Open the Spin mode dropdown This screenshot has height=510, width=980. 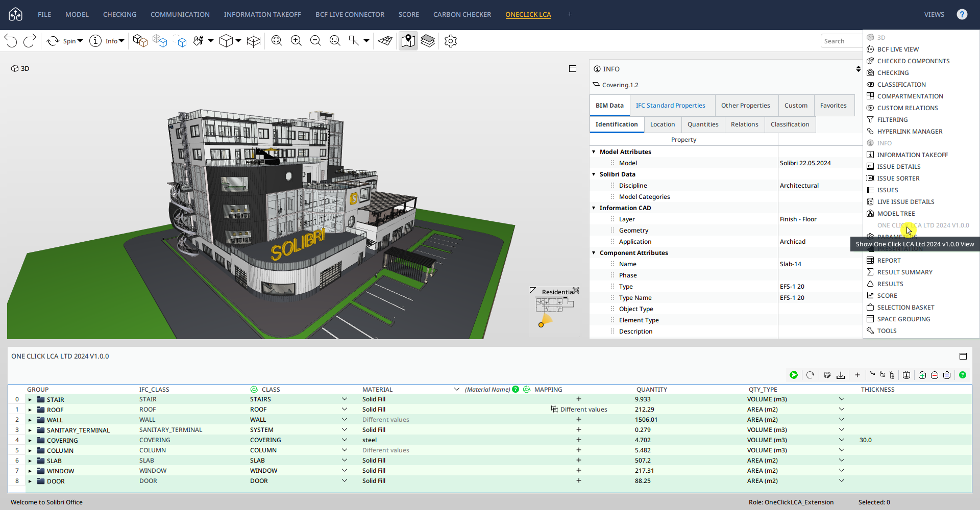coord(80,41)
